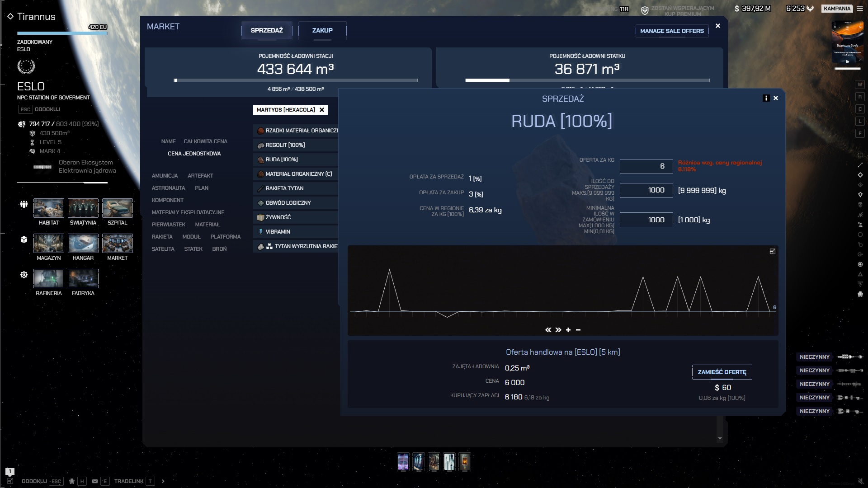868x488 pixels.
Task: Select Materiały Eksploatacyjne category filter
Action: pos(188,212)
